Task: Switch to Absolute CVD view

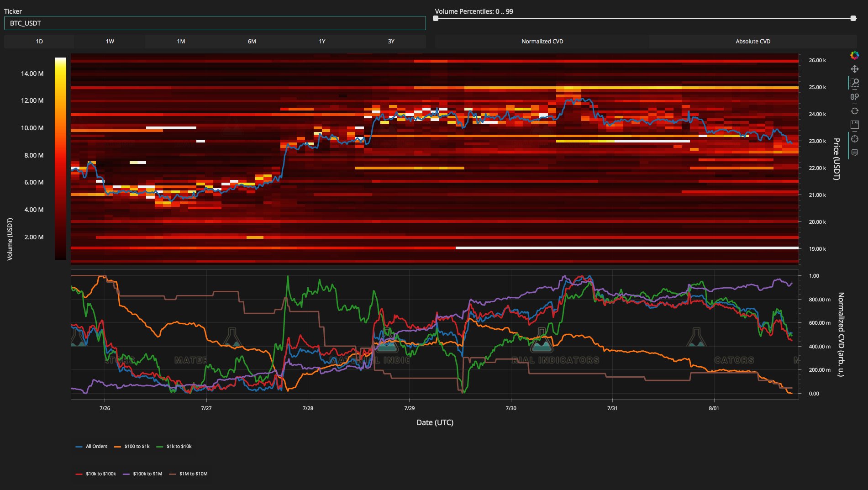Action: click(x=752, y=42)
